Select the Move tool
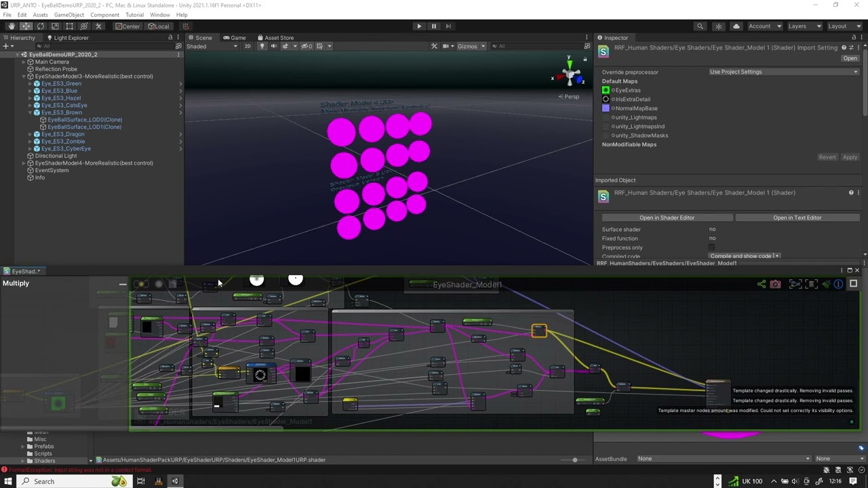Viewport: 868px width, 488px height. pos(26,26)
